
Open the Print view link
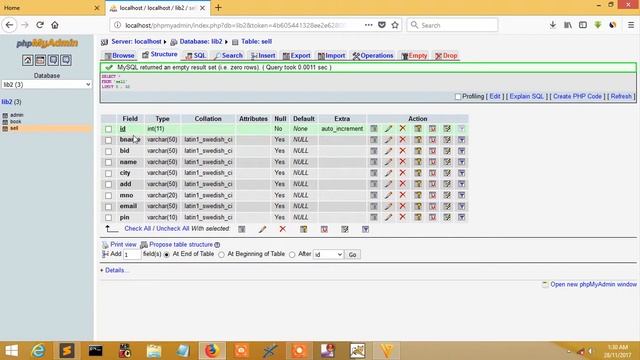[123, 244]
